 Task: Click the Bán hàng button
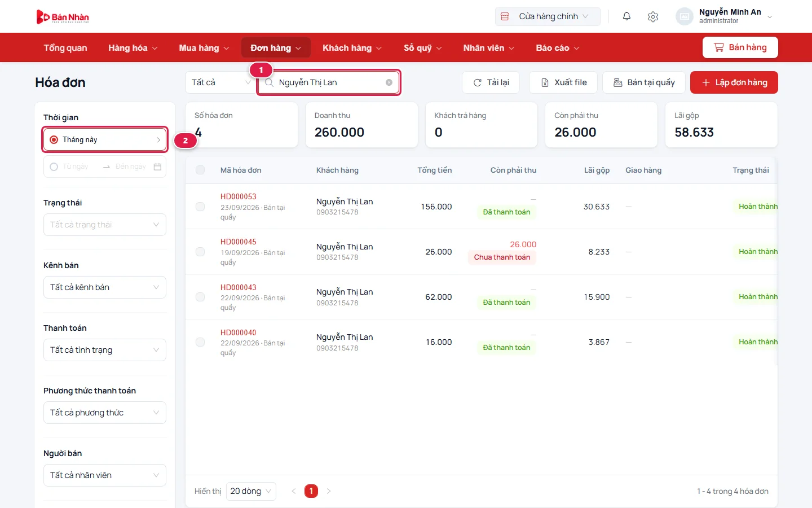pyautogui.click(x=740, y=47)
